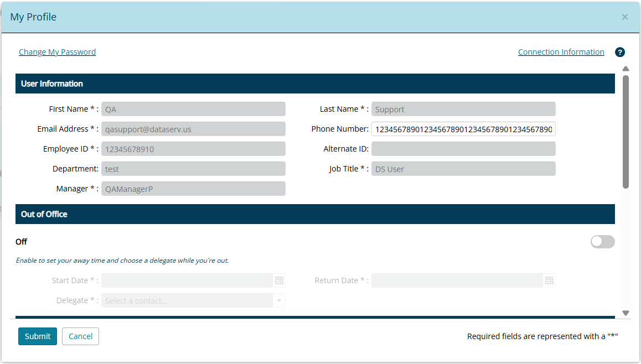Open the Start Date calendar picker
The height and width of the screenshot is (364, 641).
279,280
